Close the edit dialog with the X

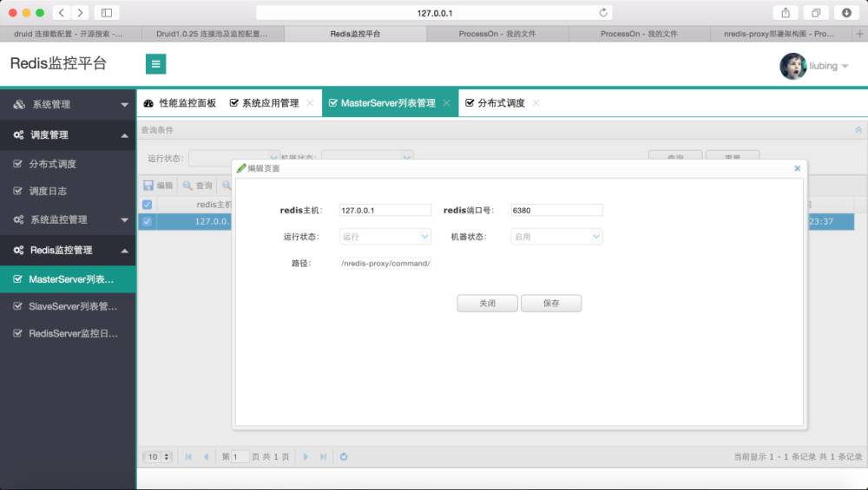(797, 168)
